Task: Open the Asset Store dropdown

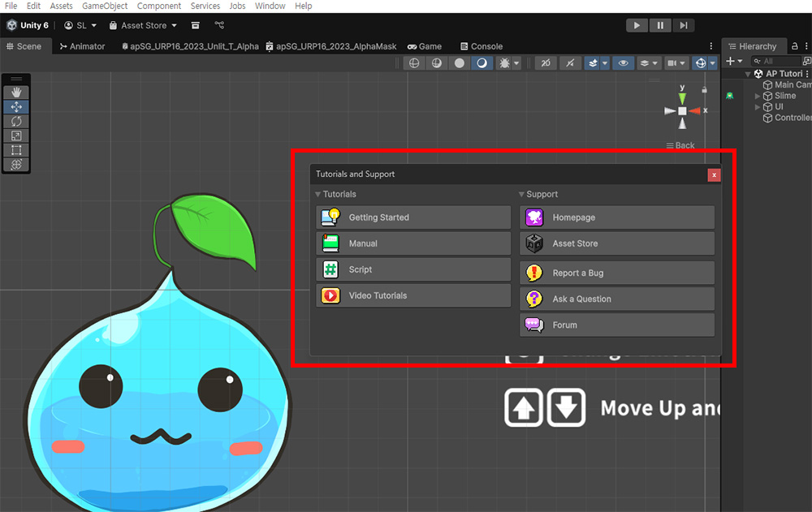Action: coord(143,25)
